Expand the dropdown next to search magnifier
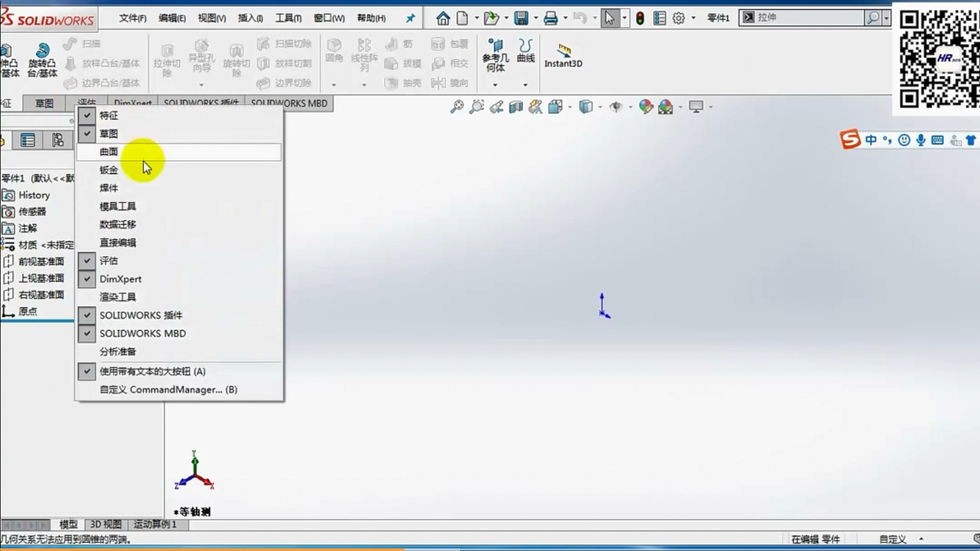This screenshot has width=980, height=551. point(886,18)
